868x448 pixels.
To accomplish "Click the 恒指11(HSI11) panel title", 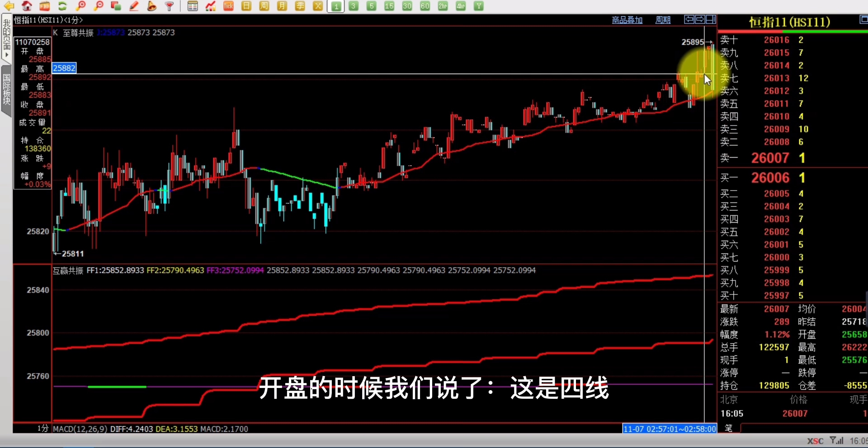I will click(789, 22).
